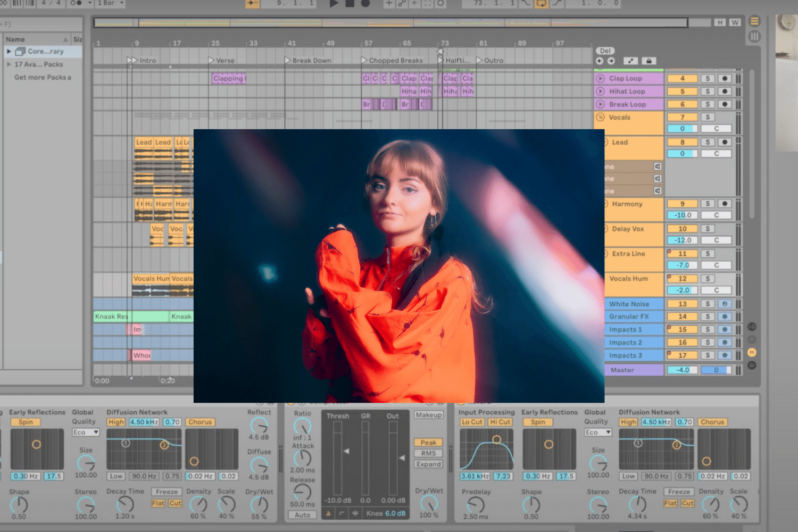Arm the Impacts 1 track
798x532 pixels.
point(725,330)
